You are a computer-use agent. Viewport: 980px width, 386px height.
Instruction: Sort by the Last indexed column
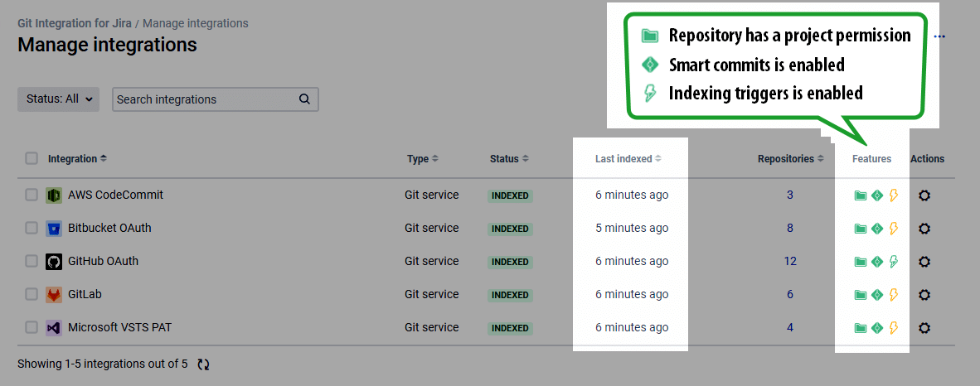[x=628, y=159]
